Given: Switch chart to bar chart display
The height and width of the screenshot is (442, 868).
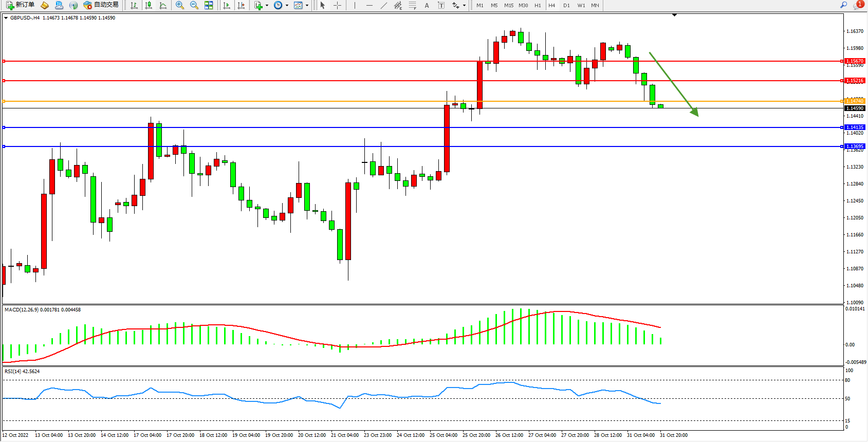Looking at the screenshot, I should 134,5.
